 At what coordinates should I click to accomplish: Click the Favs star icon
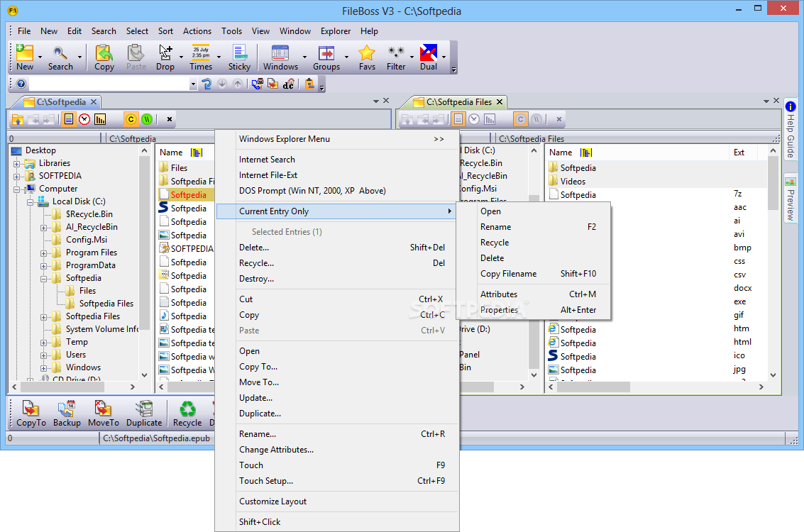367,52
